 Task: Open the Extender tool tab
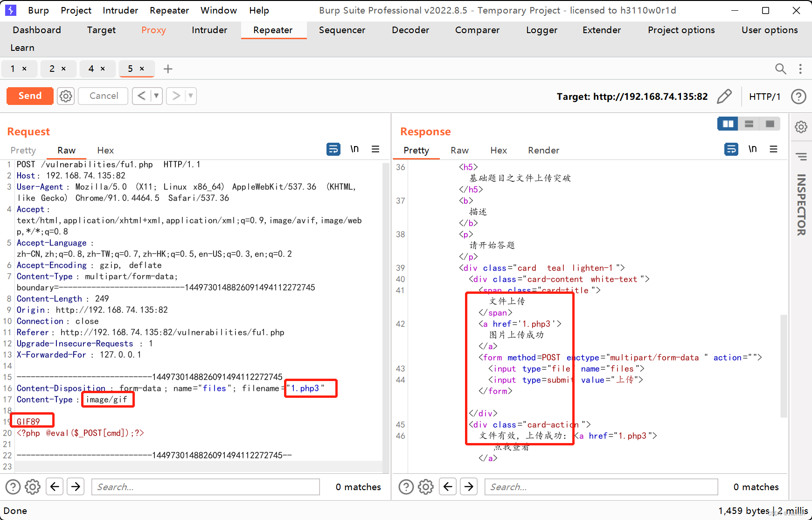[x=602, y=30]
